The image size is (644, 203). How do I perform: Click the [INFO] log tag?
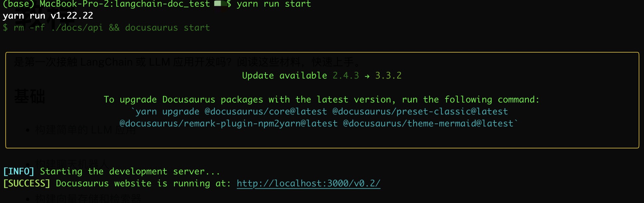19,171
